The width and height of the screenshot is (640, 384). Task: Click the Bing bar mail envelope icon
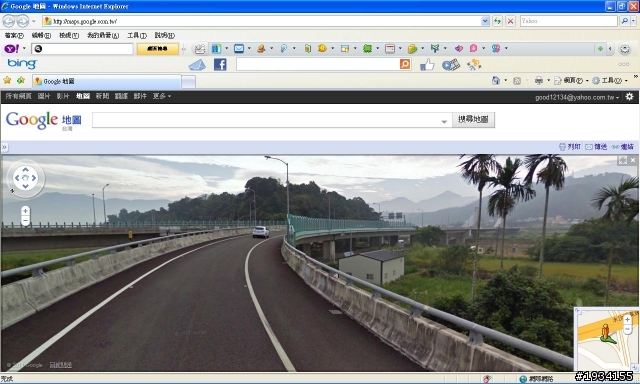197,65
